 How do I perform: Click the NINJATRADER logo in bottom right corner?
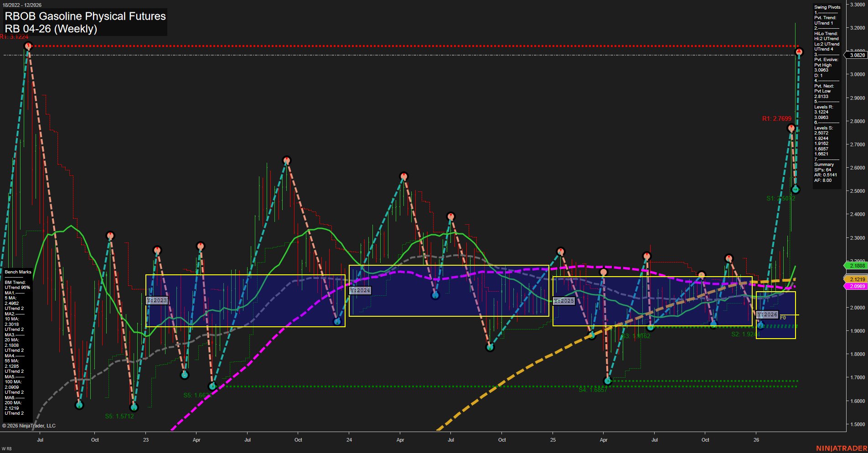pos(842,448)
